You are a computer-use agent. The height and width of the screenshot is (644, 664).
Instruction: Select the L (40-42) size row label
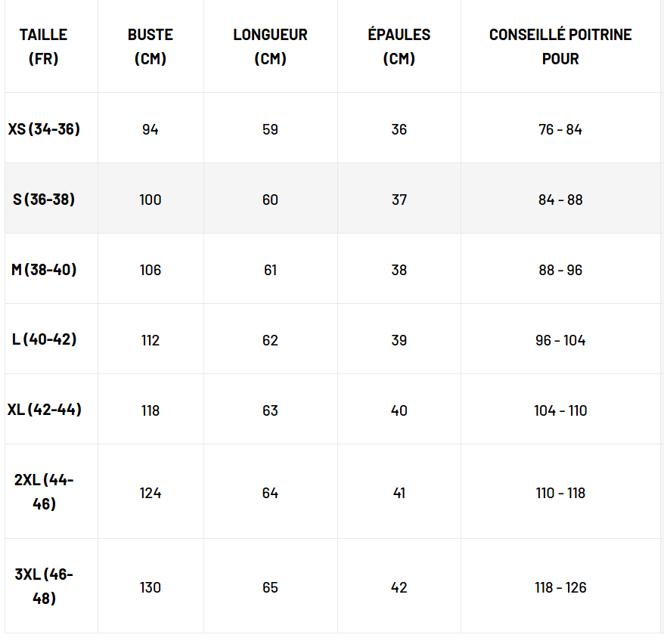44,339
